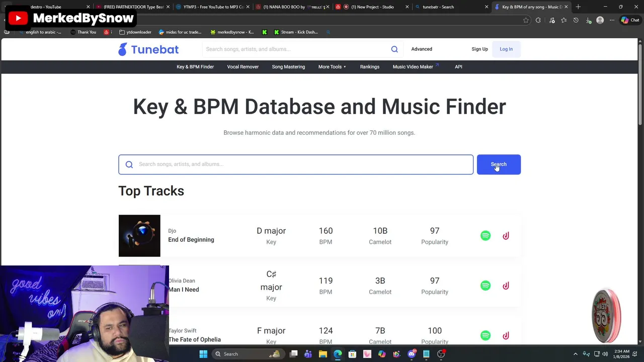
Task: Switch to tunebatr - Search tab
Action: [x=452, y=7]
